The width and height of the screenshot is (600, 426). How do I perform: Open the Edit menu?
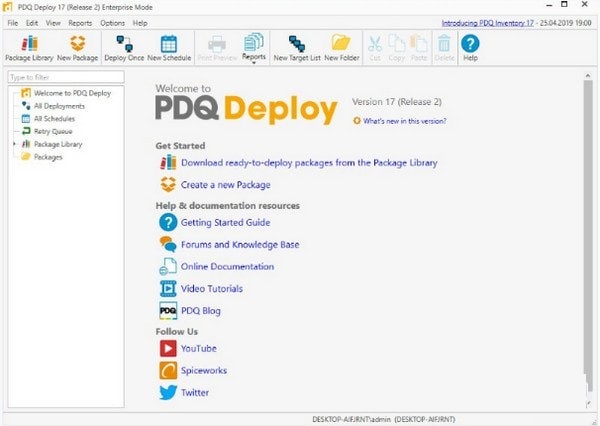pyautogui.click(x=32, y=23)
